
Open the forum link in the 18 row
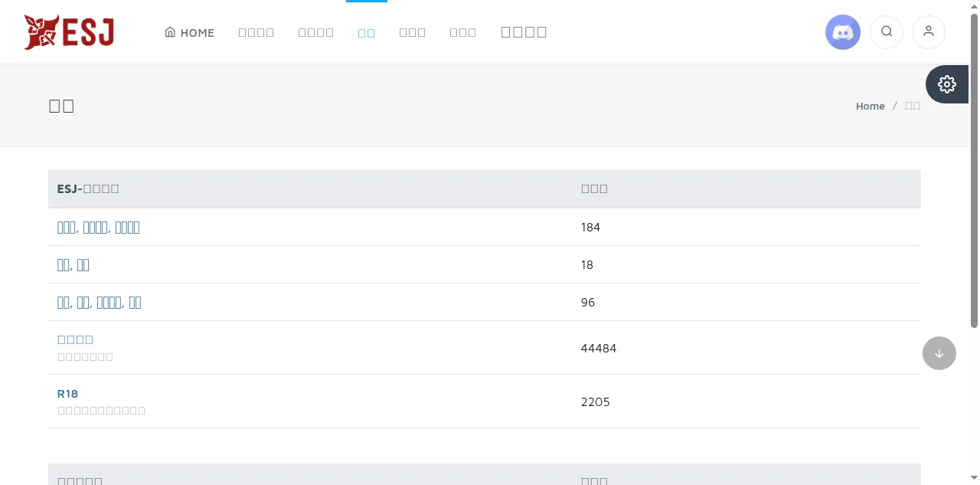pos(73,264)
